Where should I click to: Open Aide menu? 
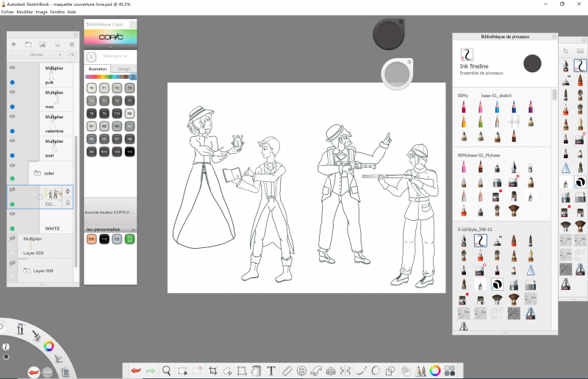point(71,12)
